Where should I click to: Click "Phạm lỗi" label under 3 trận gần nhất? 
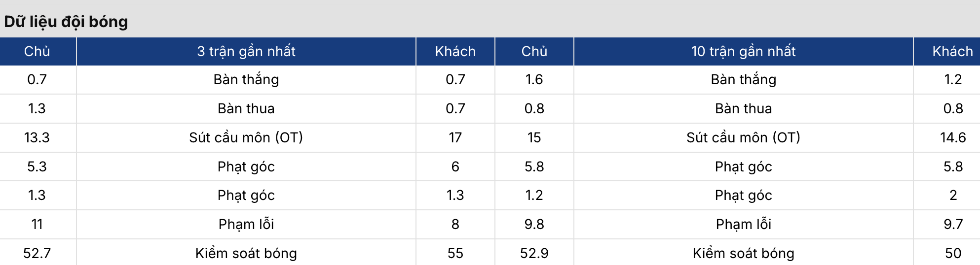coord(246,224)
